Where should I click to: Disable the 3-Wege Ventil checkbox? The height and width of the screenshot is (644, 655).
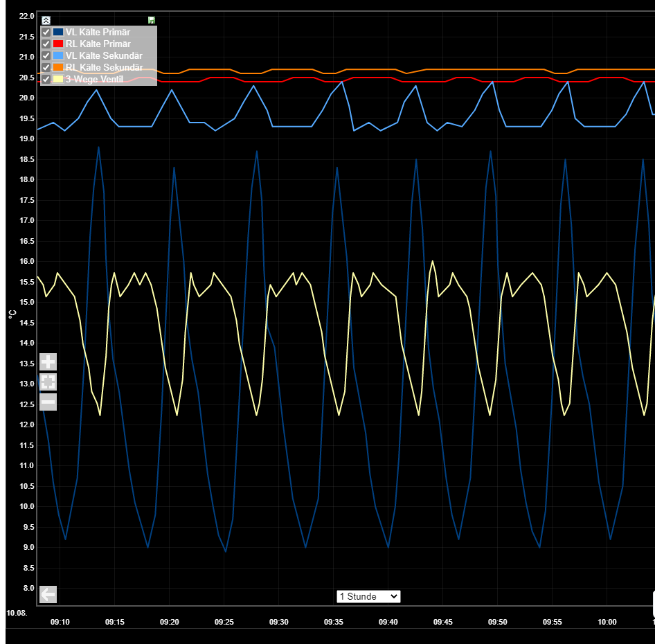46,79
